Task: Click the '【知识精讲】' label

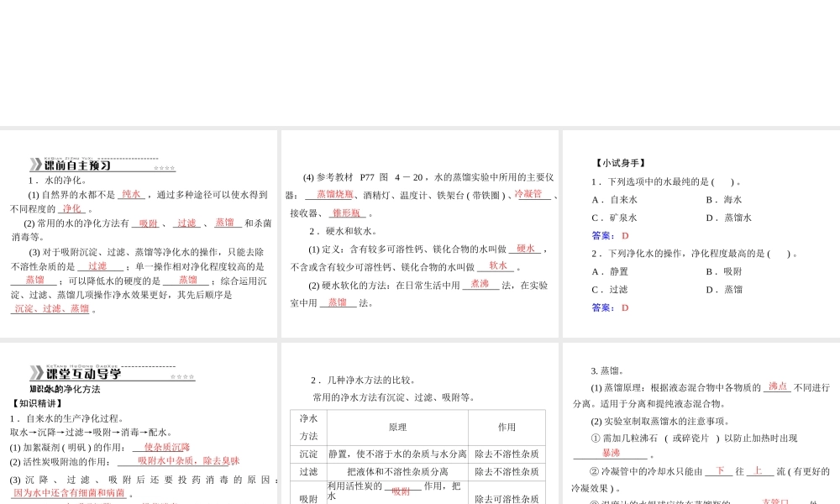Action: coord(37,404)
